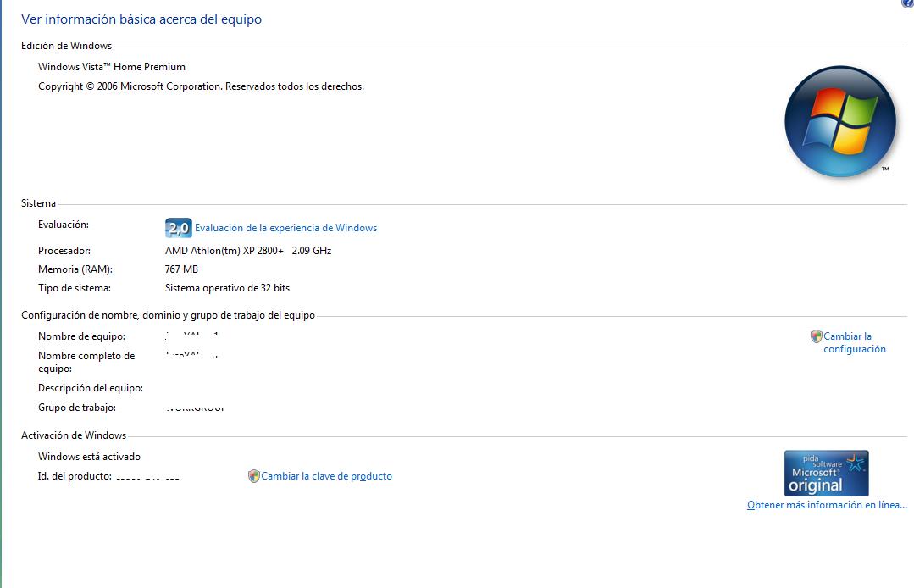
Task: Open Cambiar la clave de producto link
Action: [x=326, y=476]
